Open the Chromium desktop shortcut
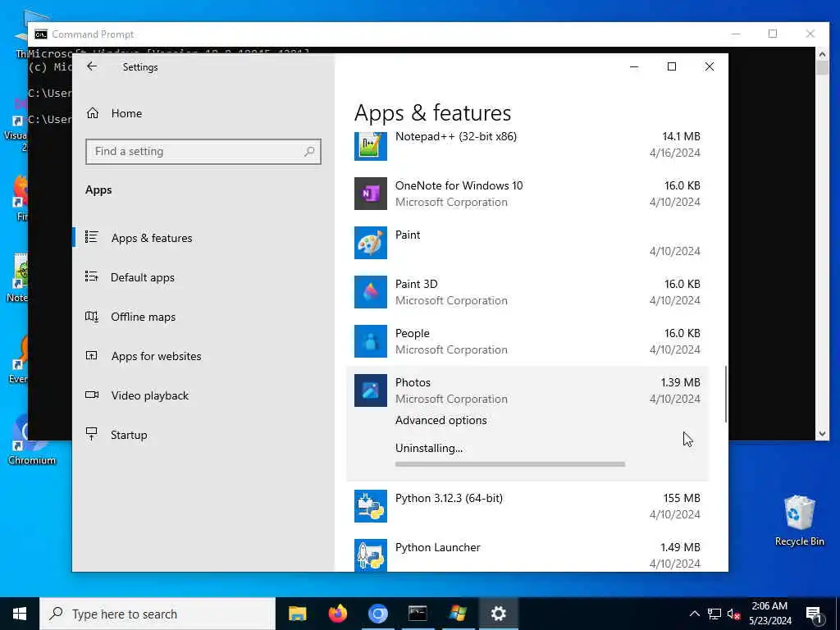 tap(31, 441)
